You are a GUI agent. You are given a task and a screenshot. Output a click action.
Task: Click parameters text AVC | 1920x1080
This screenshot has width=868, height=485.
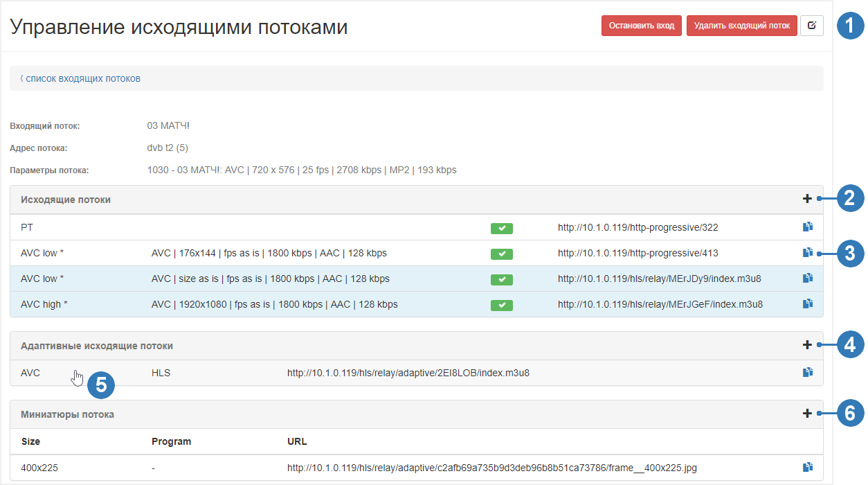[275, 304]
